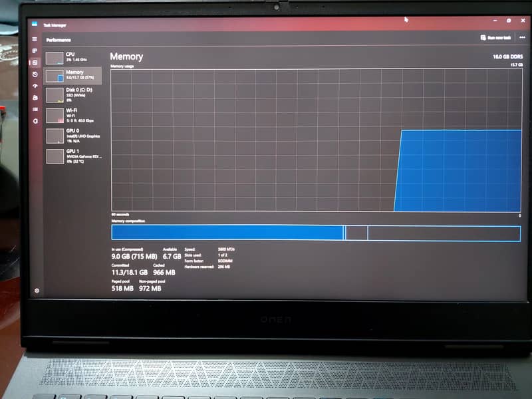Click the Paged pool value 518 MB
This screenshot has height=399, width=532.
122,289
